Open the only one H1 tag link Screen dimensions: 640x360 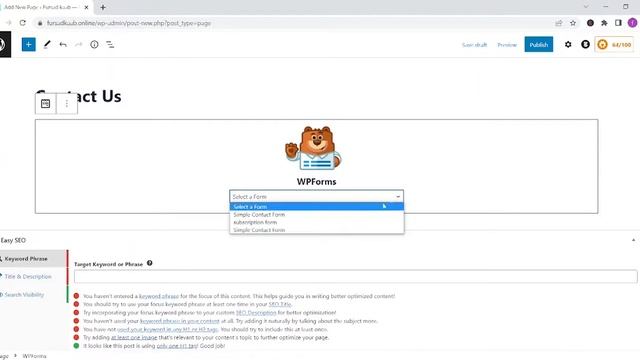(177, 346)
